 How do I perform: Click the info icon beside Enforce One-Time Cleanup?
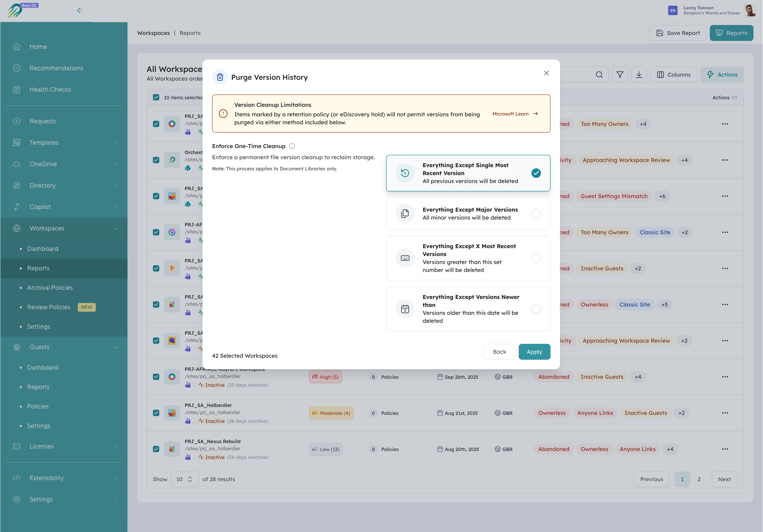point(292,146)
